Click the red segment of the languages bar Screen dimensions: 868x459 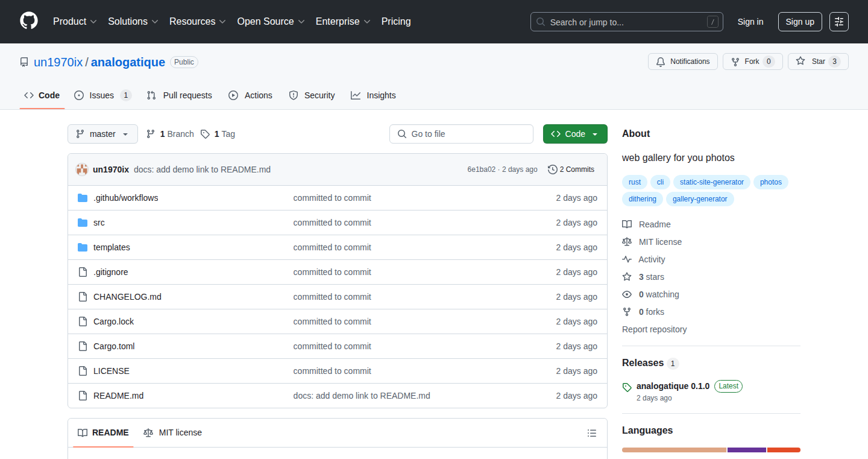coord(784,450)
